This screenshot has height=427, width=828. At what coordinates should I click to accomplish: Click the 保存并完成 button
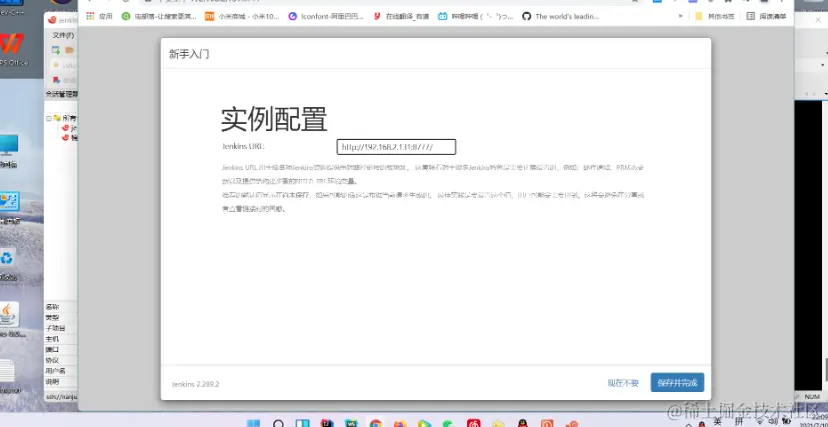coord(677,383)
